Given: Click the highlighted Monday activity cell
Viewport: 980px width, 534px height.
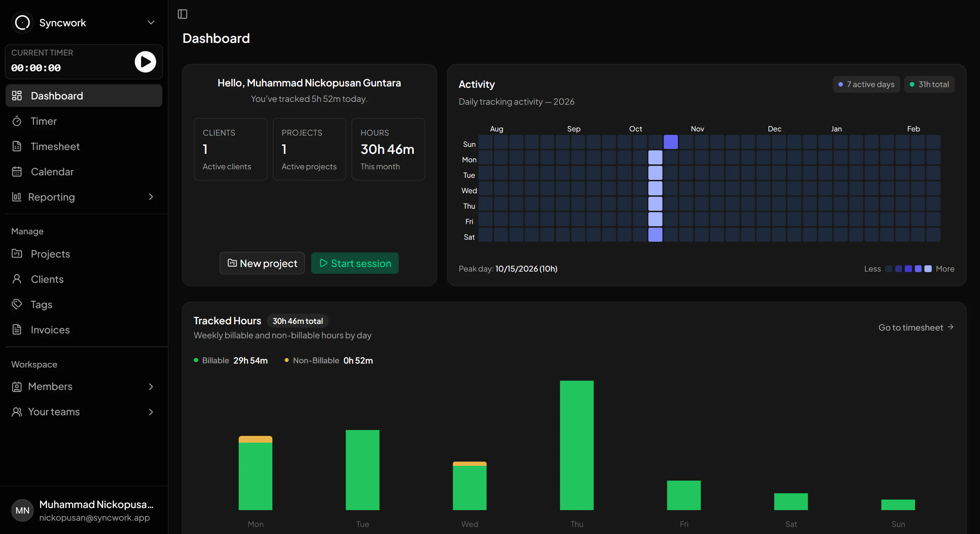Looking at the screenshot, I should [x=655, y=157].
